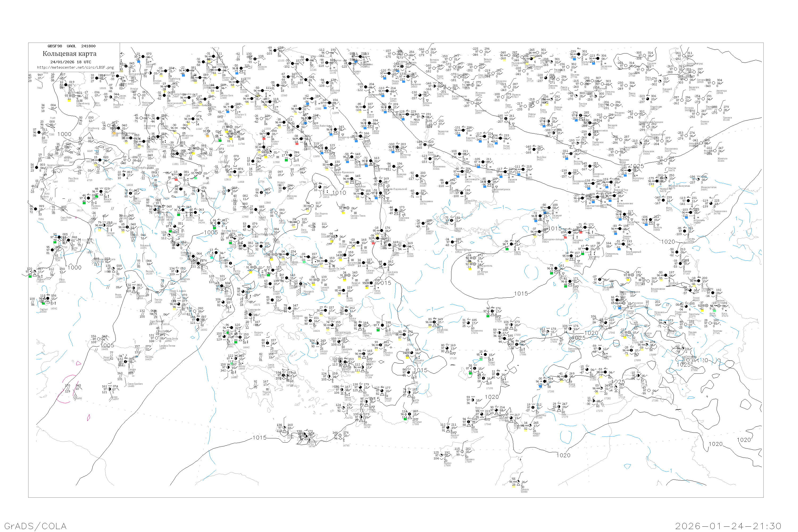
Task: Click the 1015 isobar label over Black Sea
Action: 521,293
